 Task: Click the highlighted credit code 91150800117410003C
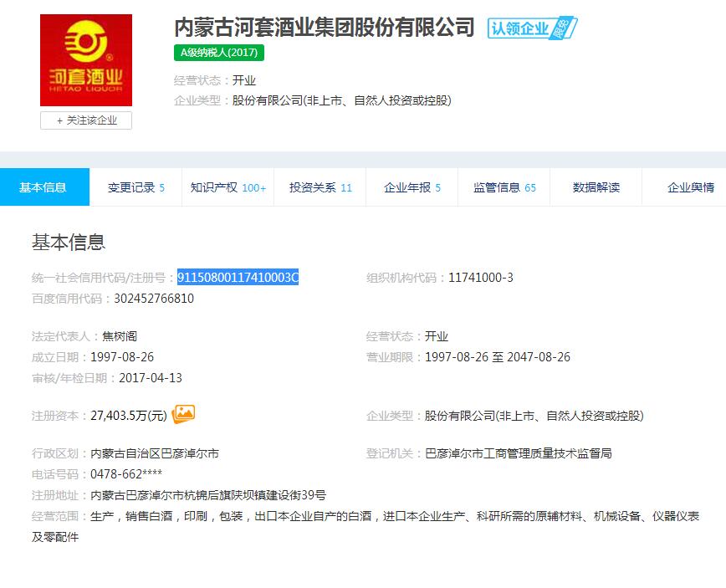pyautogui.click(x=238, y=278)
